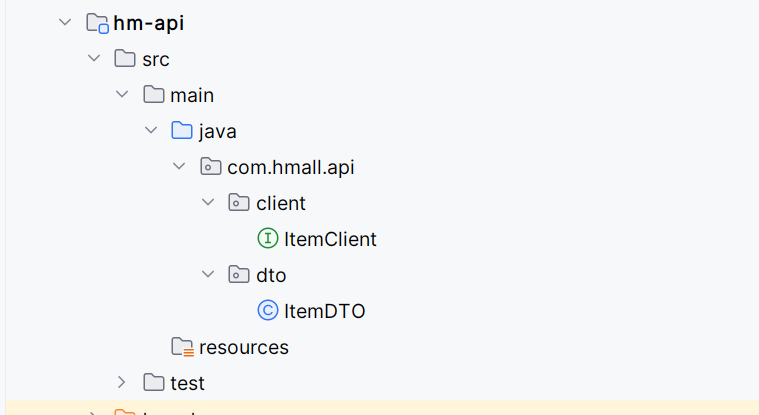Click the client package icon
Viewport: 759px width, 415px height.
(239, 203)
